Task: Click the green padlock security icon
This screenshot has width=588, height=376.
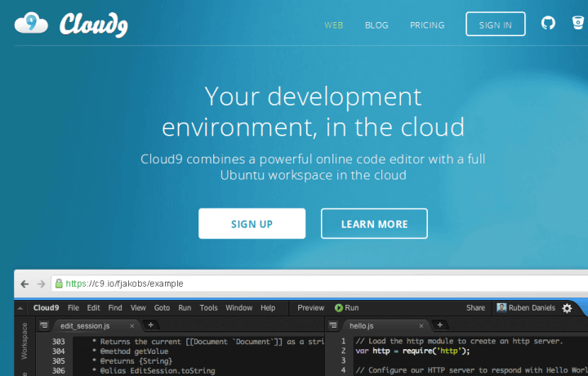Action: (x=59, y=284)
